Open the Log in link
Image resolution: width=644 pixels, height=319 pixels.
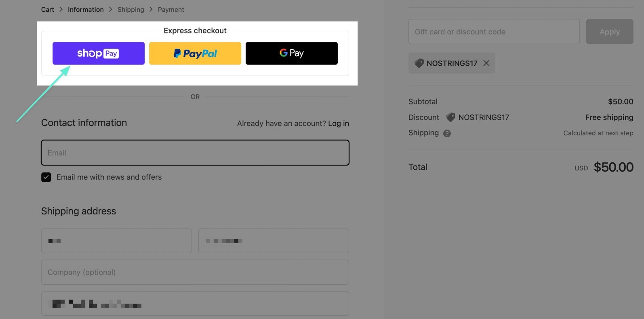[x=338, y=124]
